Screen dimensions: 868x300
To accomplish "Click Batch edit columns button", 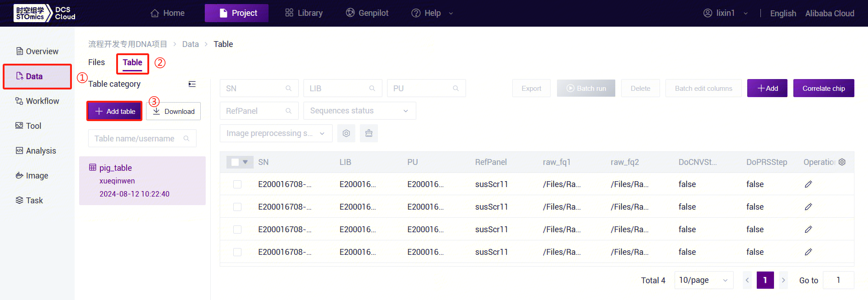I will (703, 88).
